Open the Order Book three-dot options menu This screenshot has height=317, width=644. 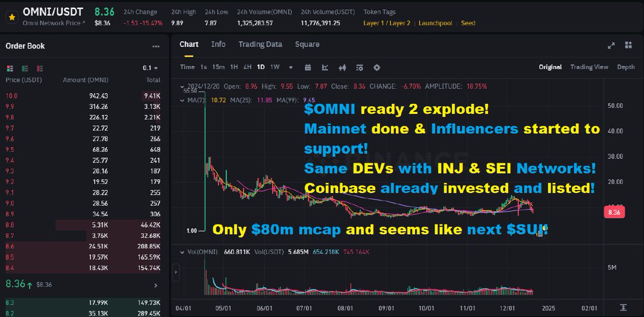click(x=156, y=47)
